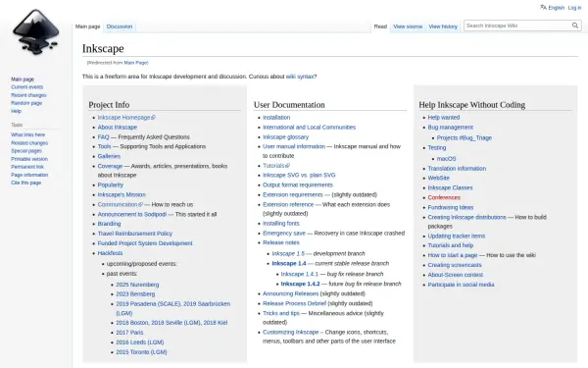Switch to the Discussion tab
The width and height of the screenshot is (588, 368).
point(120,26)
